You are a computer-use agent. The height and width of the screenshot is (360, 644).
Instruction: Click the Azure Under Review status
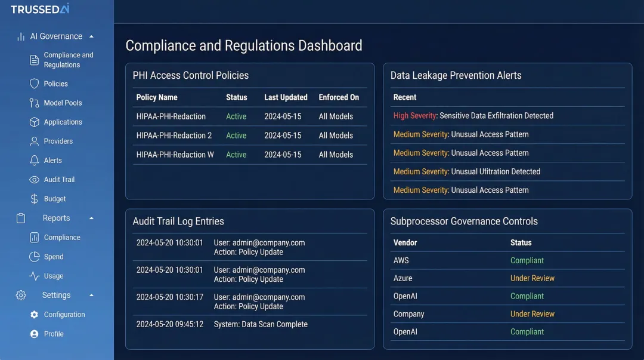click(x=532, y=278)
